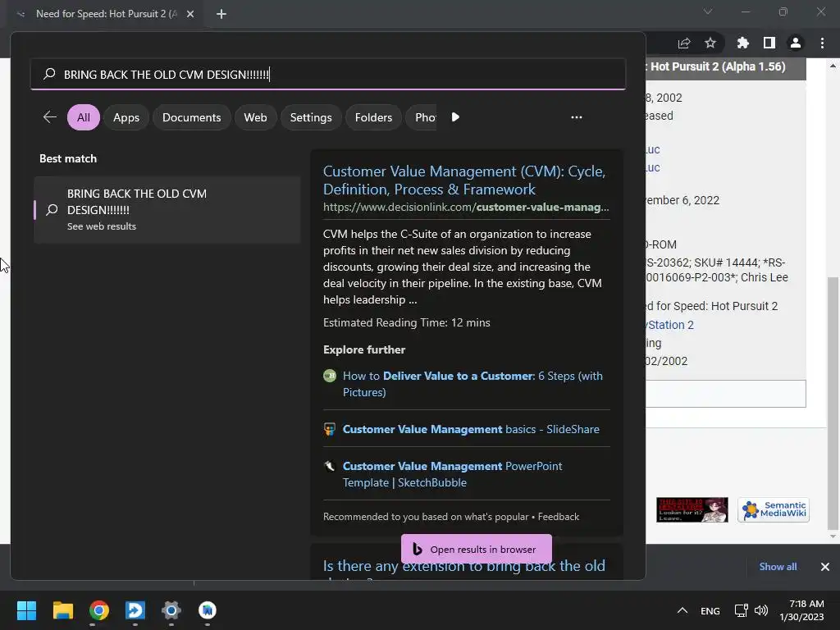Click the network tray icon

tap(742, 610)
